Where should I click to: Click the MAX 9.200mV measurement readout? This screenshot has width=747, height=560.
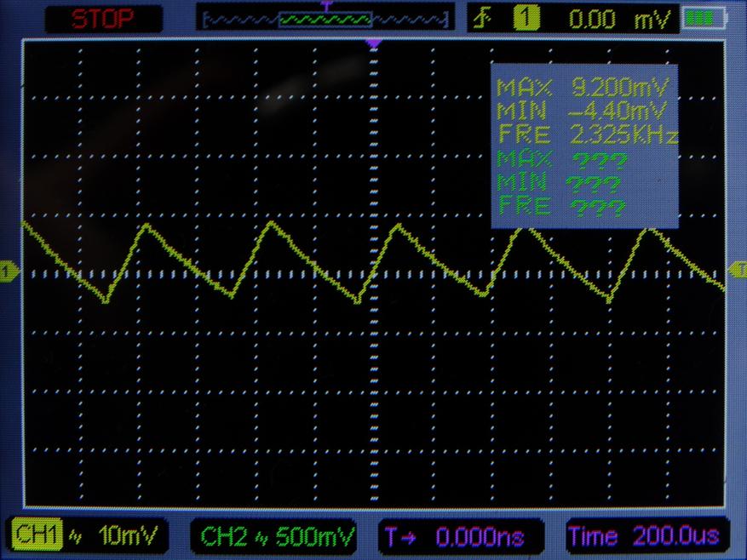(583, 87)
